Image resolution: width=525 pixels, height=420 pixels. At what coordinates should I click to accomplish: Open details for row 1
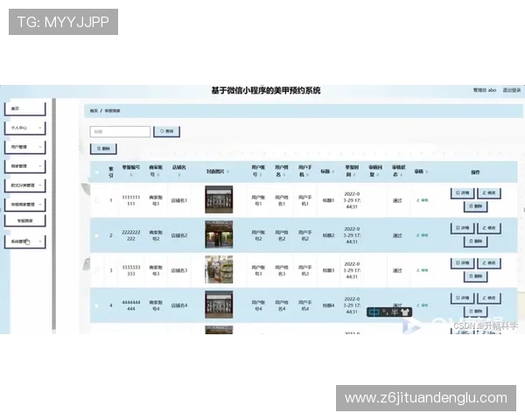[462, 192]
